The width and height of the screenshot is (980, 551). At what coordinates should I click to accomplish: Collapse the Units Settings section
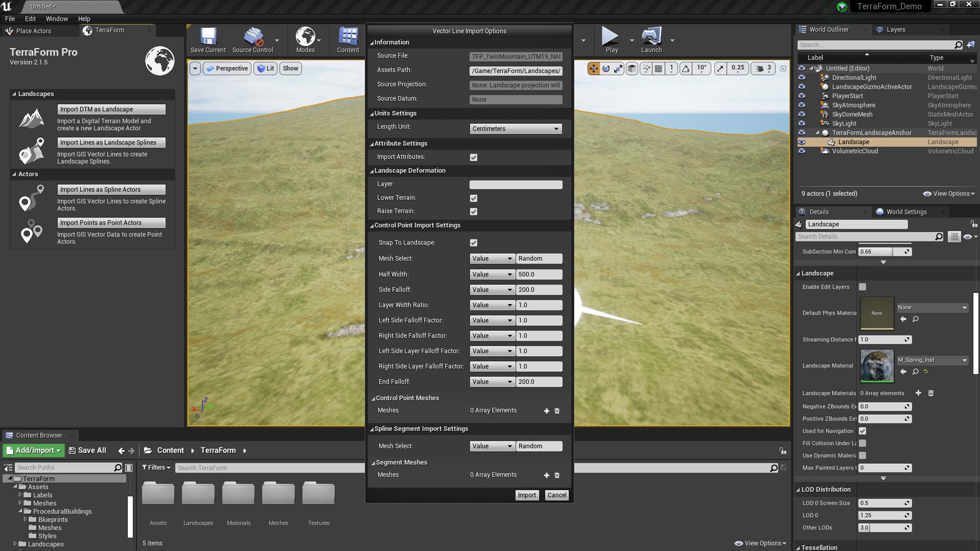tap(372, 114)
